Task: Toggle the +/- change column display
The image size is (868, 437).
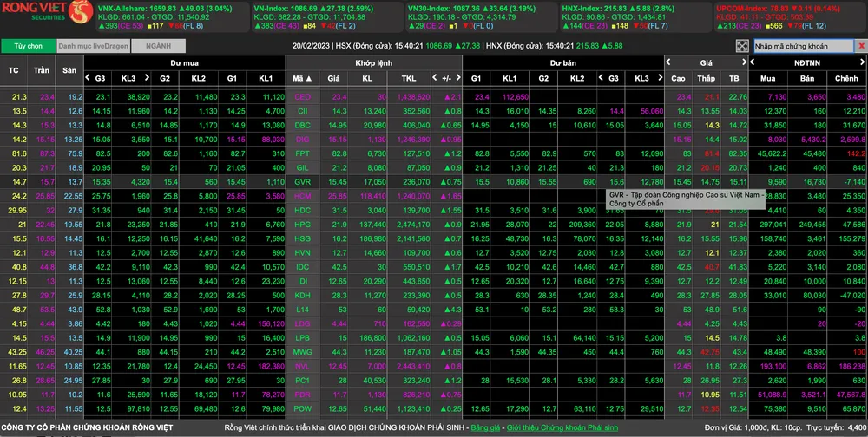Action: pyautogui.click(x=446, y=78)
